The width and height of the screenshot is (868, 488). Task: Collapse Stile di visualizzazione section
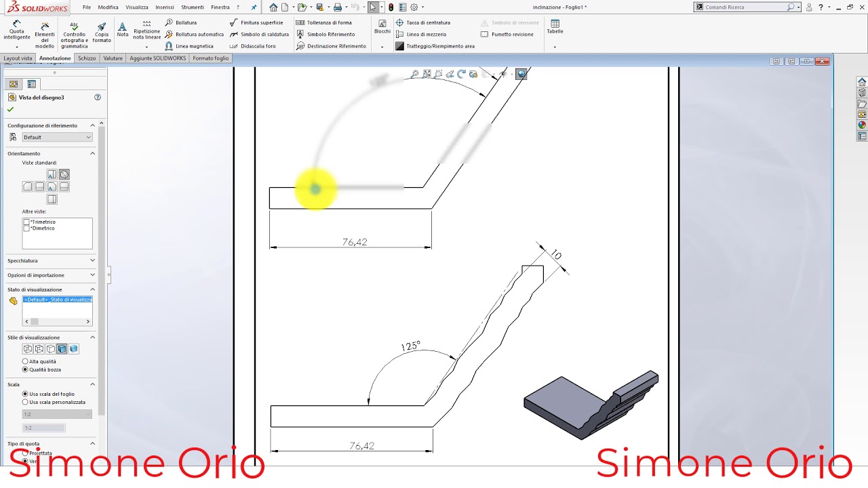tap(93, 337)
